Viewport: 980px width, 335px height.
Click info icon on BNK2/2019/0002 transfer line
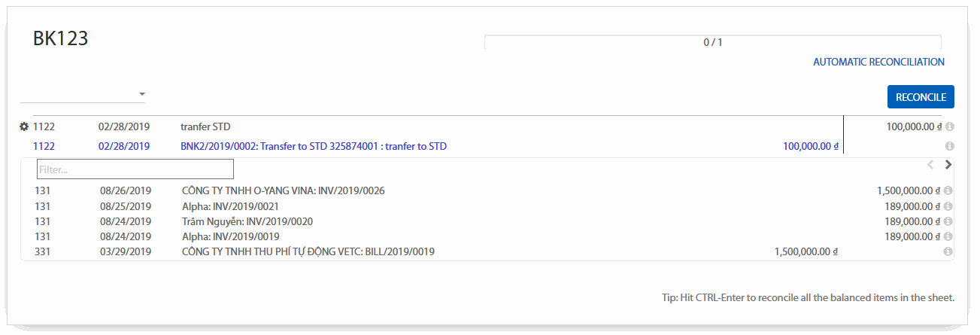(949, 146)
